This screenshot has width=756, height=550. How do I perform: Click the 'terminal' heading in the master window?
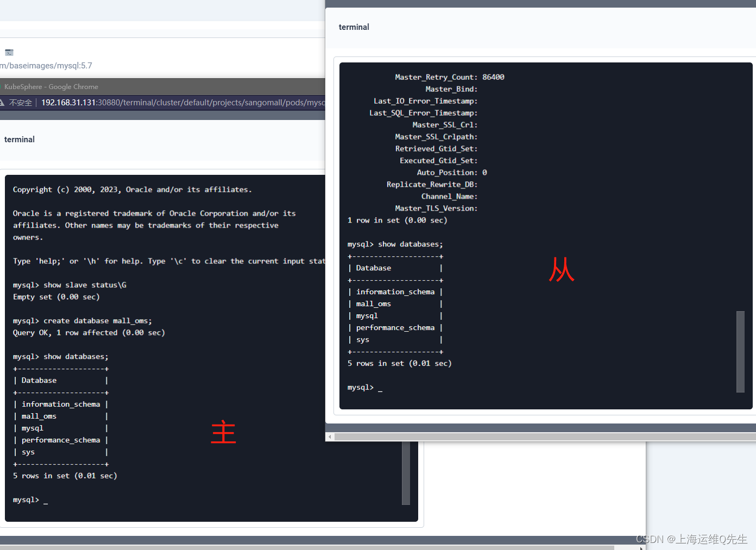(x=20, y=140)
